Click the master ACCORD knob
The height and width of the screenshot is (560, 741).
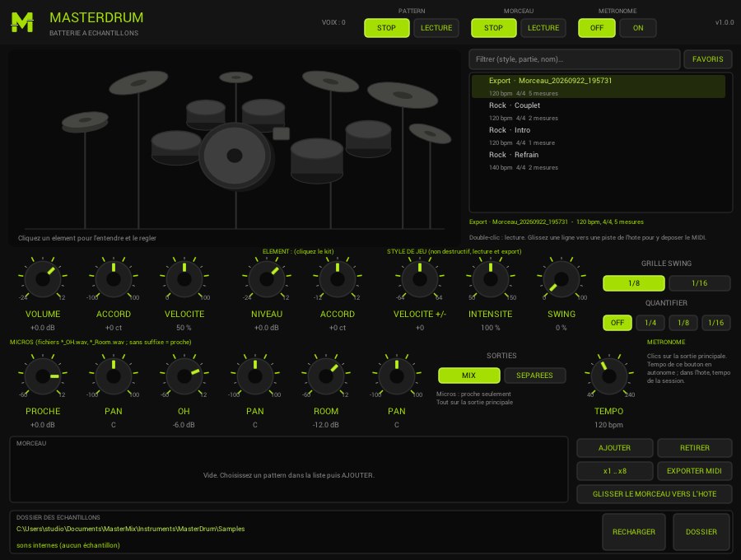(x=114, y=279)
